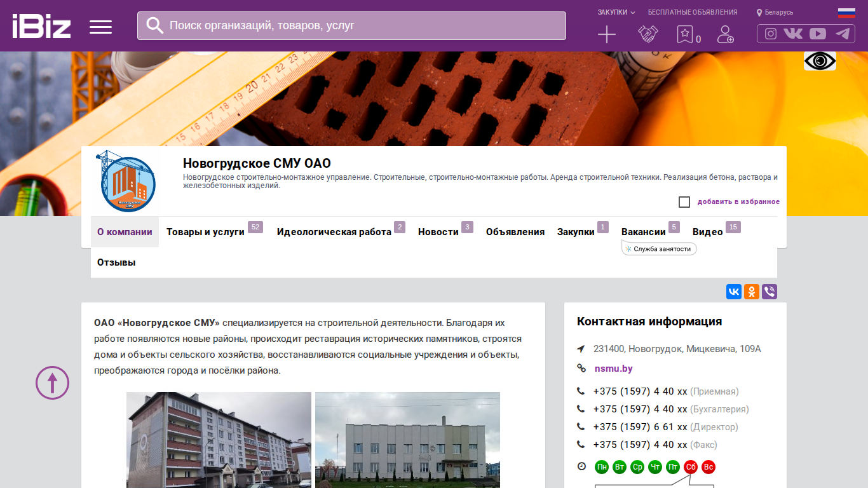Click 'добавить в избранное' link text

(x=738, y=202)
